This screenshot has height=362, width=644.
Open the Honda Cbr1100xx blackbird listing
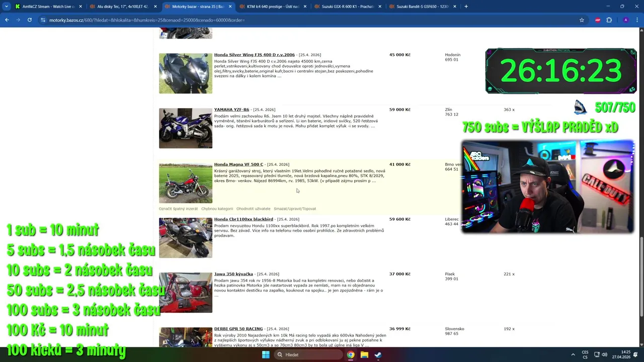(244, 219)
